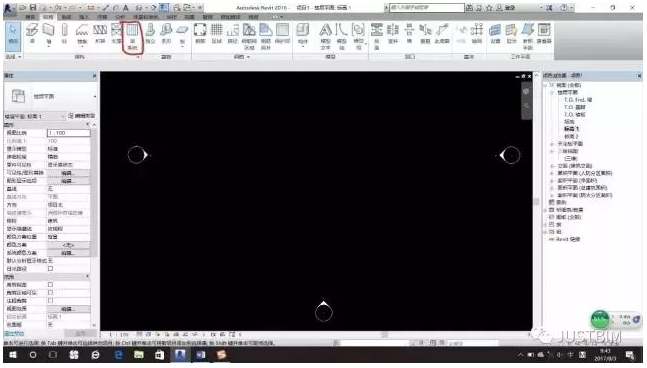The image size is (647, 368).
Task: Click the 视图比例 1:100 input field
Action: [x=68, y=133]
